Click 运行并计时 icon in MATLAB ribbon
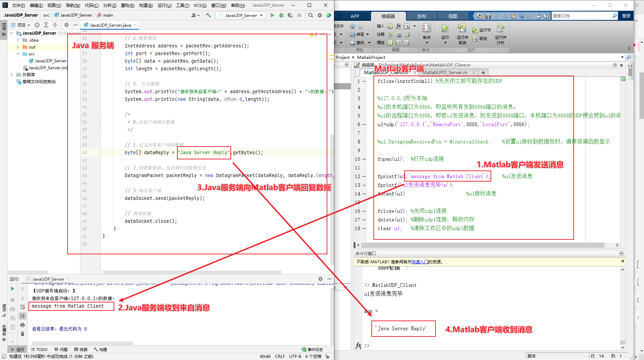644x360 pixels. click(501, 28)
